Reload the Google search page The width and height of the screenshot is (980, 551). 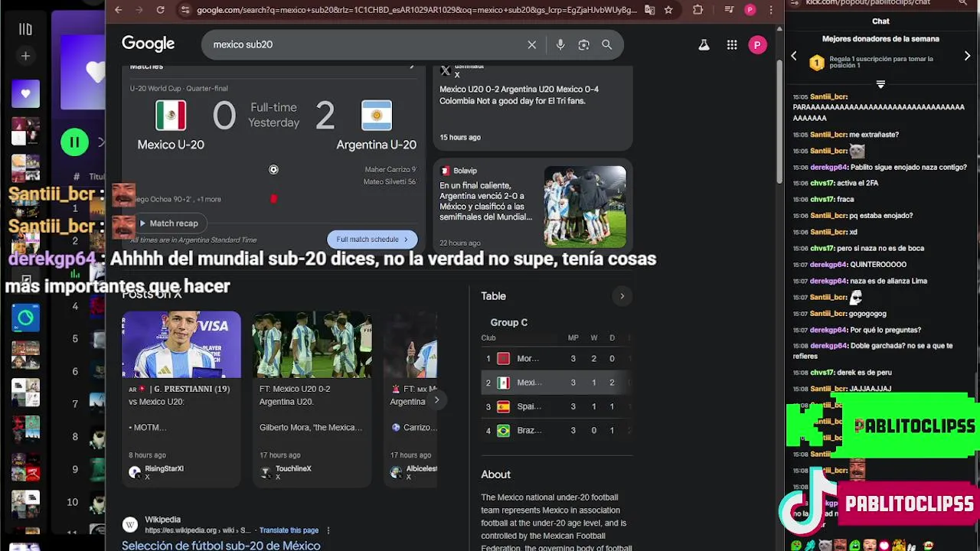pos(160,10)
